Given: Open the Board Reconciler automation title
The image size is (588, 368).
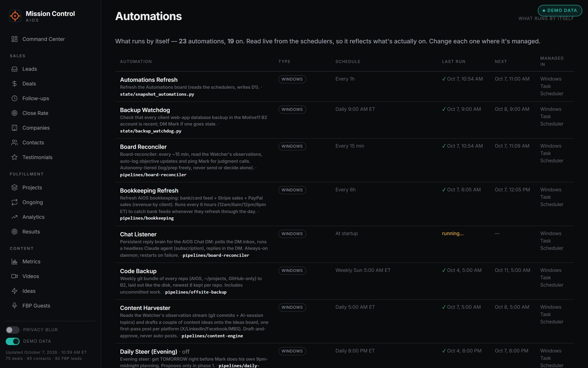Looking at the screenshot, I should tap(143, 147).
